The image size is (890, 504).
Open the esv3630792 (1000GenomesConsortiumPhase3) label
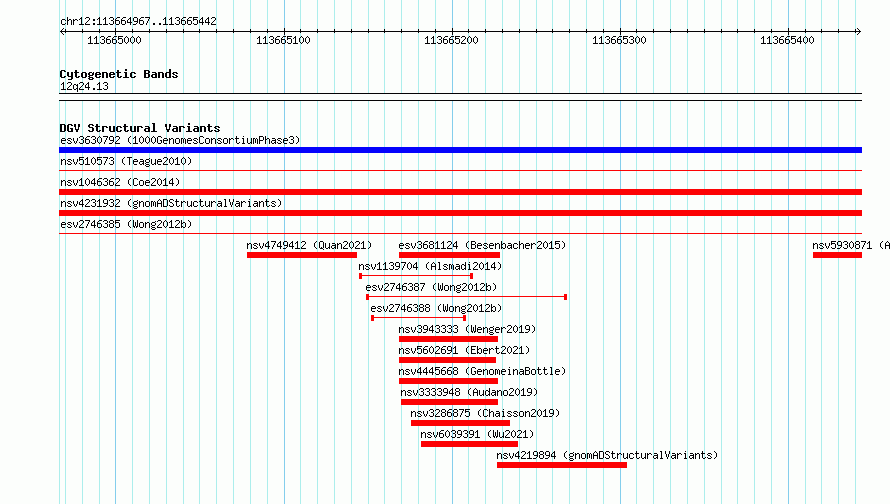[x=180, y=140]
